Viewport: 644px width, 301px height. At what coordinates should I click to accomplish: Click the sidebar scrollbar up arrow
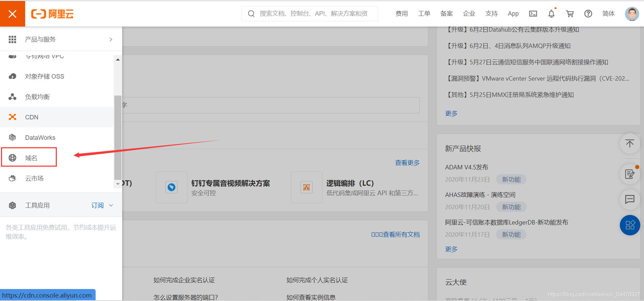pos(118,60)
